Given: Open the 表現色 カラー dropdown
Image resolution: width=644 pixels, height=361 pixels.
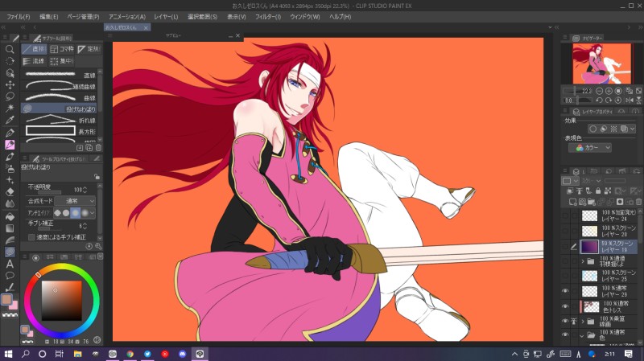Looking at the screenshot, I should click(591, 148).
